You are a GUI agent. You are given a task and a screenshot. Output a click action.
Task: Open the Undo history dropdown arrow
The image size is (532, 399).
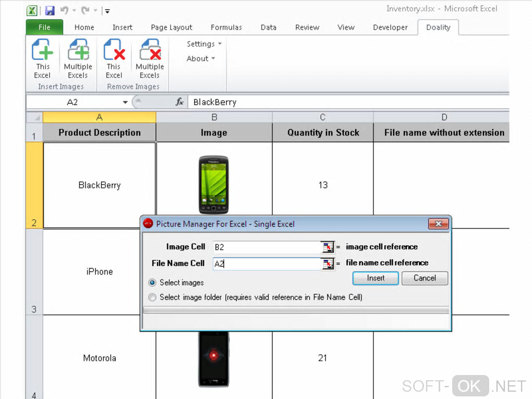pos(74,10)
